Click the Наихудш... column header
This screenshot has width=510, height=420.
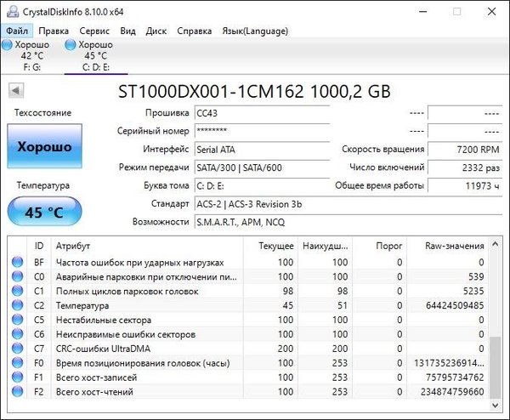[x=325, y=246]
